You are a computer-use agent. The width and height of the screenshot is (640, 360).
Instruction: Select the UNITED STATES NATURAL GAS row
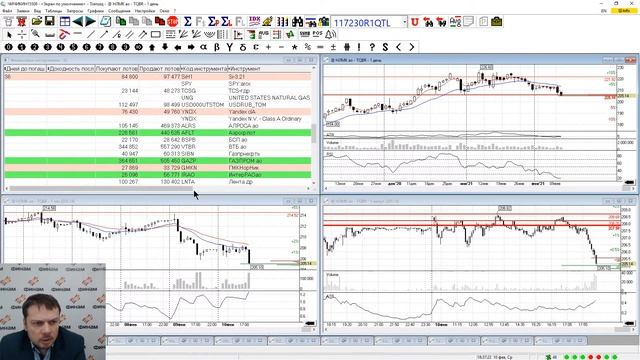pos(158,98)
